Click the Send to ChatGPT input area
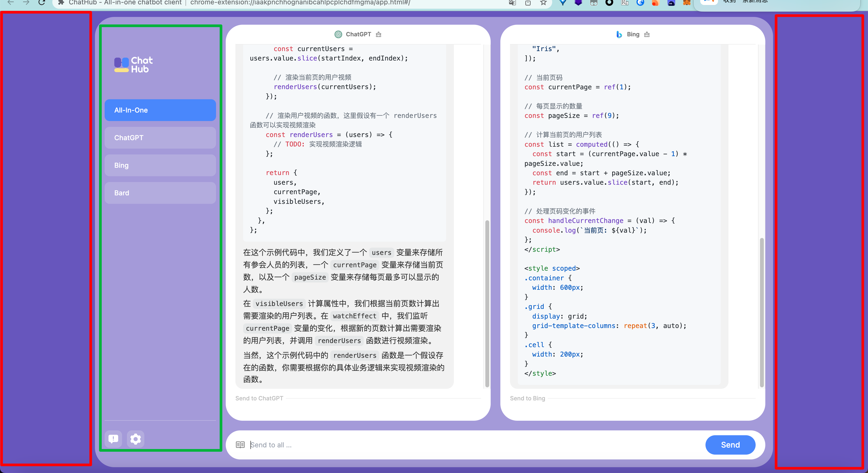Screen dimensions: 868x473 337,398
